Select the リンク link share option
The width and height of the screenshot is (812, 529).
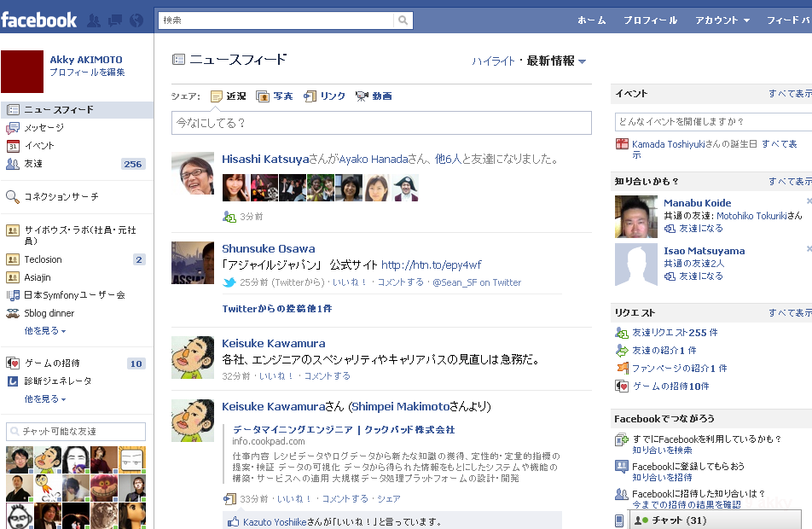[325, 96]
